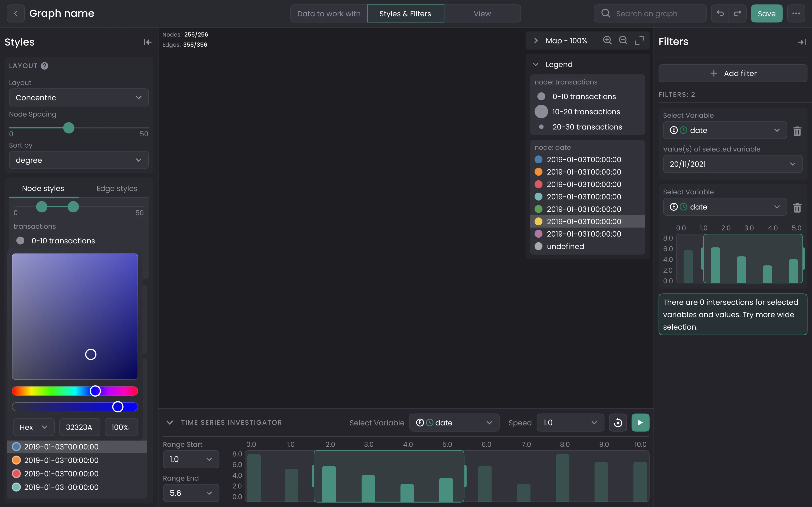Screen dimensions: 812x507
Task: Switch to the View tab
Action: click(482, 13)
